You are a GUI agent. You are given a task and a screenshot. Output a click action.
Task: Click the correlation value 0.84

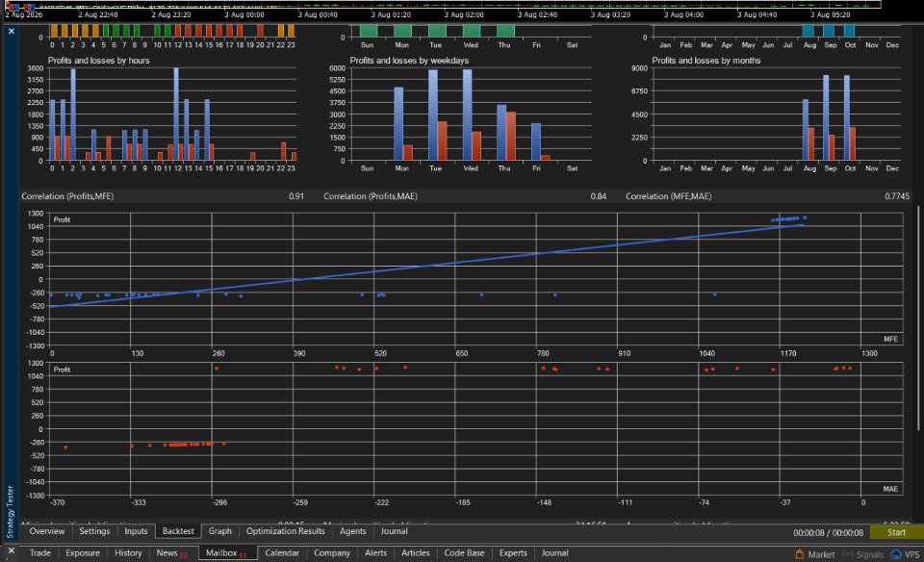[x=598, y=196]
